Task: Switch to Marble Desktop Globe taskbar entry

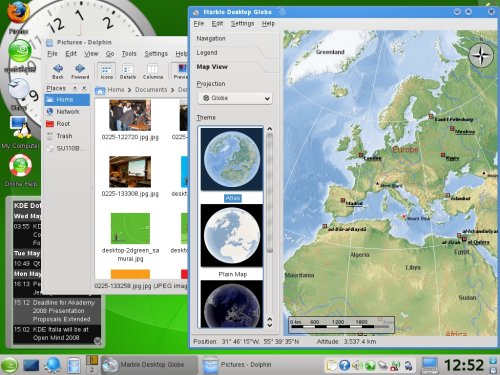Action: [x=149, y=365]
